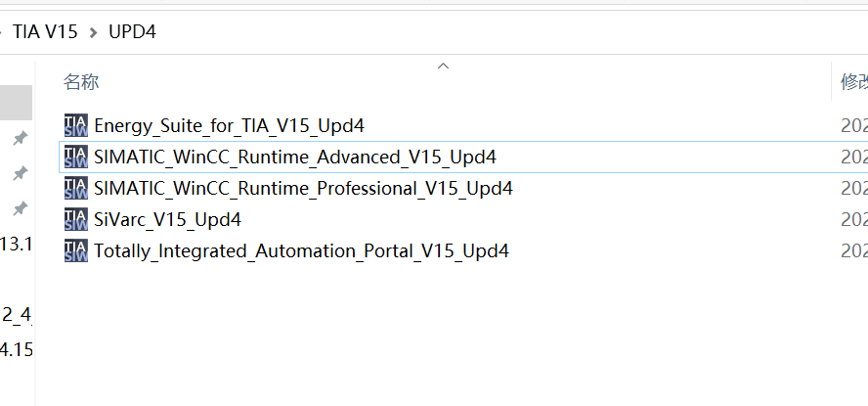Image resolution: width=868 pixels, height=406 pixels.
Task: Navigate to TIA V15 in breadcrumb
Action: pos(45,32)
